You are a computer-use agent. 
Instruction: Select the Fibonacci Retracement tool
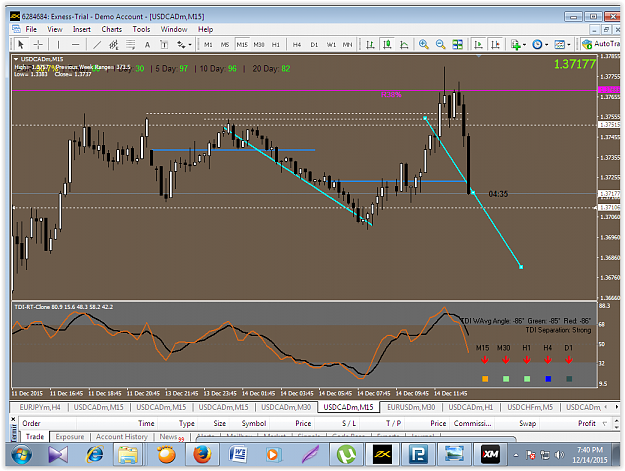click(x=130, y=44)
